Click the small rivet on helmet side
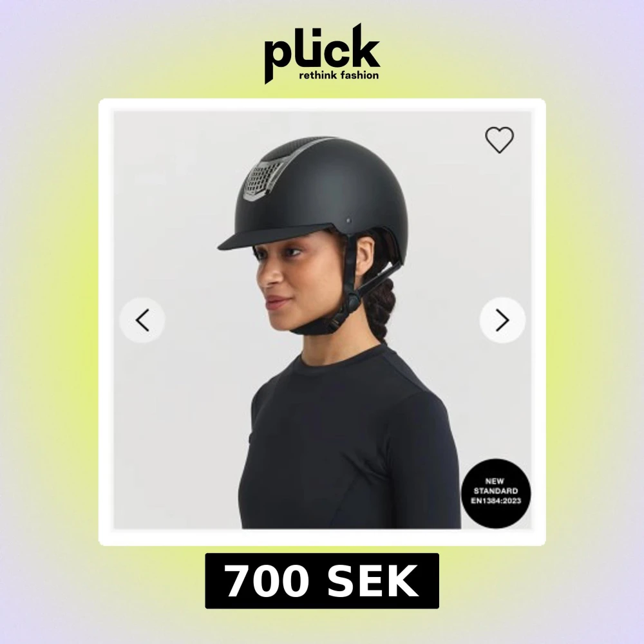 tap(348, 220)
